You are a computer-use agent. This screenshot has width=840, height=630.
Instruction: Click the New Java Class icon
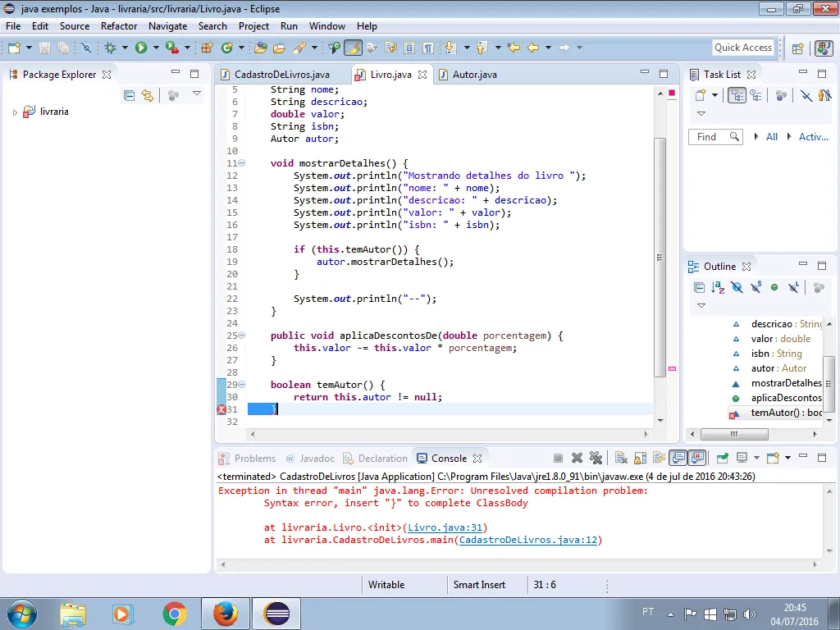[227, 48]
